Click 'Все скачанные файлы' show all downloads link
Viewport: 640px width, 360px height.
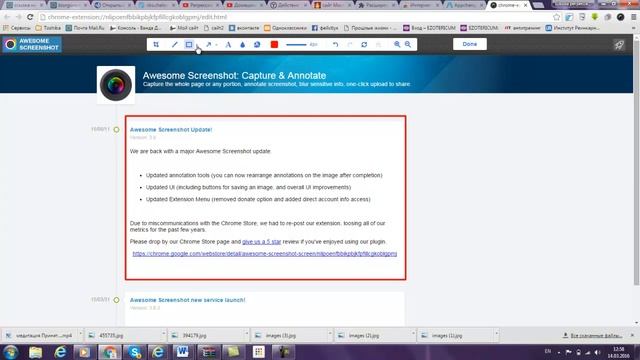point(593,336)
